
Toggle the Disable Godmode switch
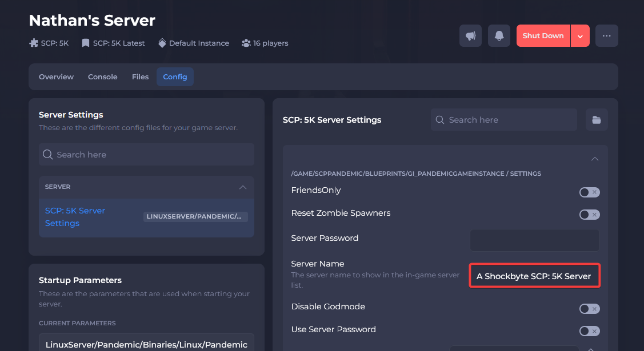pos(589,309)
